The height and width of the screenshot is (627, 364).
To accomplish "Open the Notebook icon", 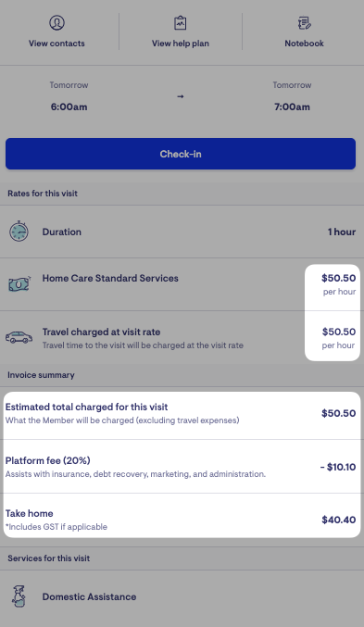I will pyautogui.click(x=305, y=23).
